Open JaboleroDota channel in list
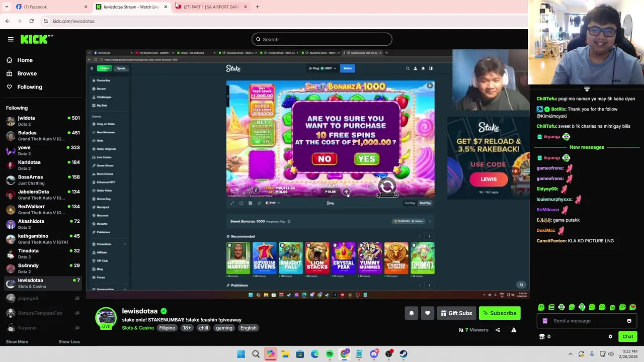The width and height of the screenshot is (644, 362). (x=42, y=195)
